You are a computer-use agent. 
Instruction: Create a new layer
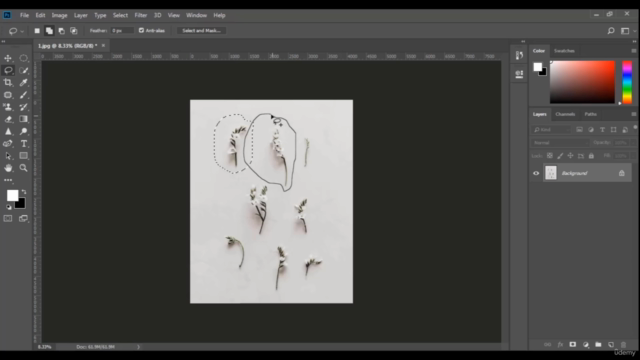click(x=611, y=345)
